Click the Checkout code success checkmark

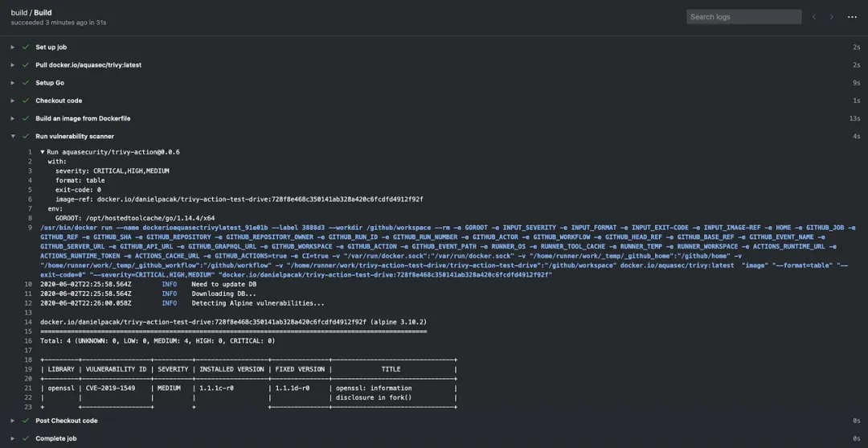click(x=26, y=101)
